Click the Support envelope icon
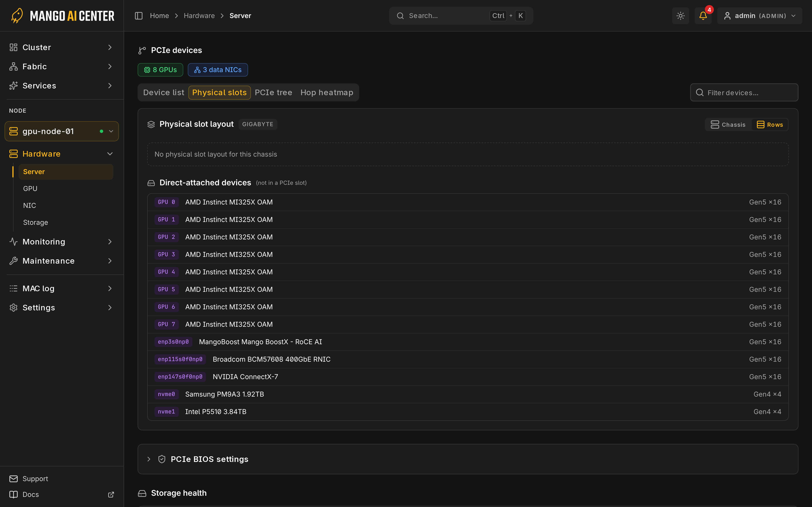The image size is (812, 507). tap(13, 478)
